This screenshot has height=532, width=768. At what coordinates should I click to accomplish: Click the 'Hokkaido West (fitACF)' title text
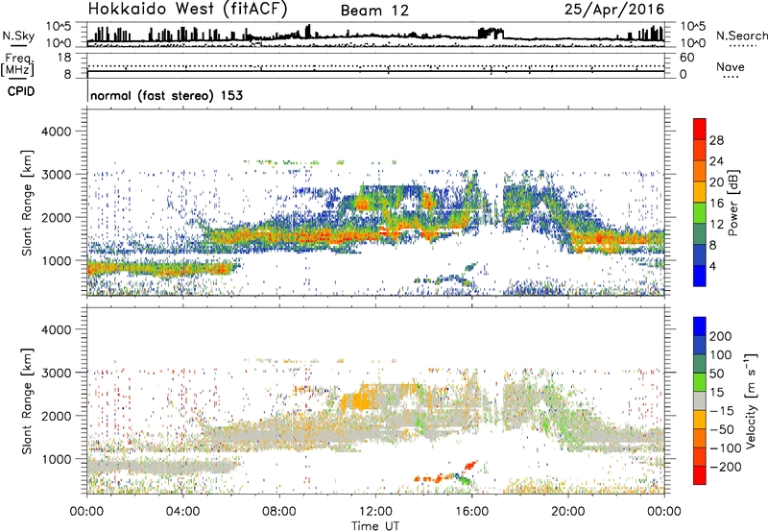(187, 10)
